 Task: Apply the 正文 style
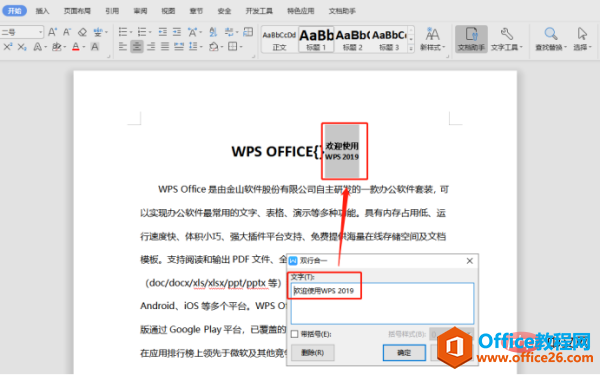[x=279, y=40]
